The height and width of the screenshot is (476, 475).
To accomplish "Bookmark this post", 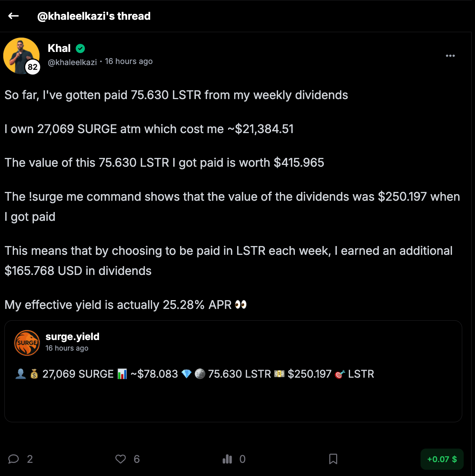I will click(333, 459).
